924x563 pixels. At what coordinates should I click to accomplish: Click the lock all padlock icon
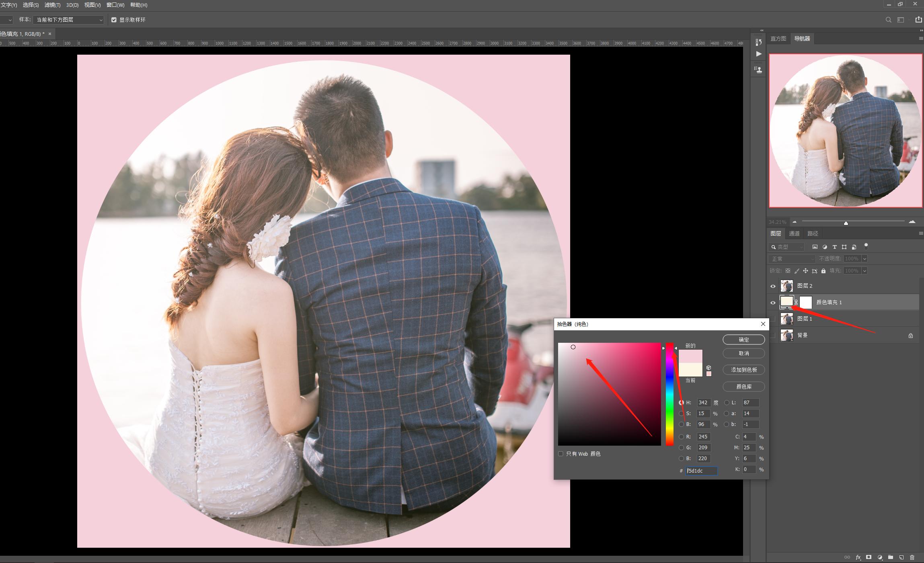[x=823, y=271]
